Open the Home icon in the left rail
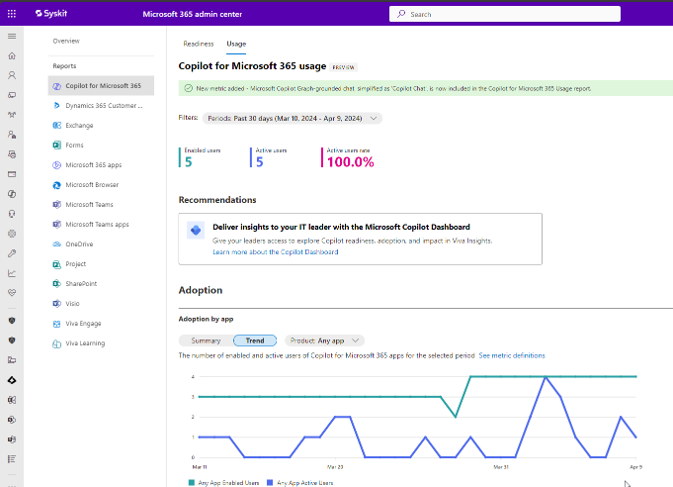The height and width of the screenshot is (487, 673). coord(12,56)
